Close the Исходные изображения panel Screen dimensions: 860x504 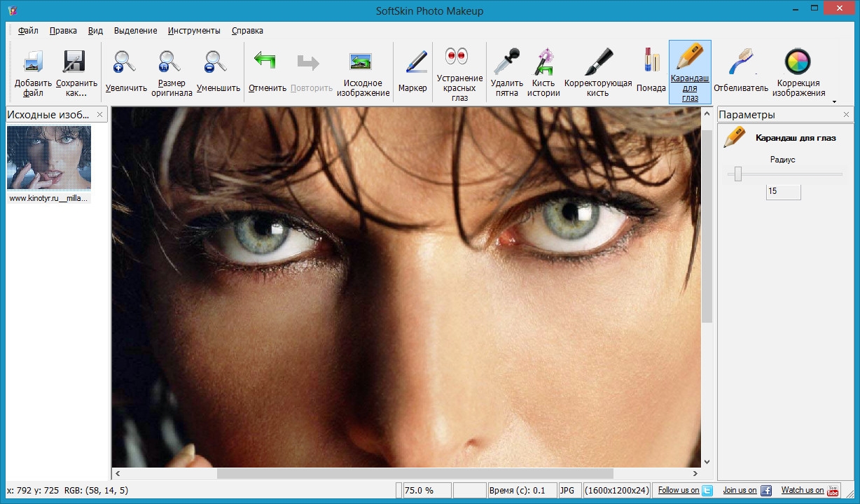click(x=99, y=114)
